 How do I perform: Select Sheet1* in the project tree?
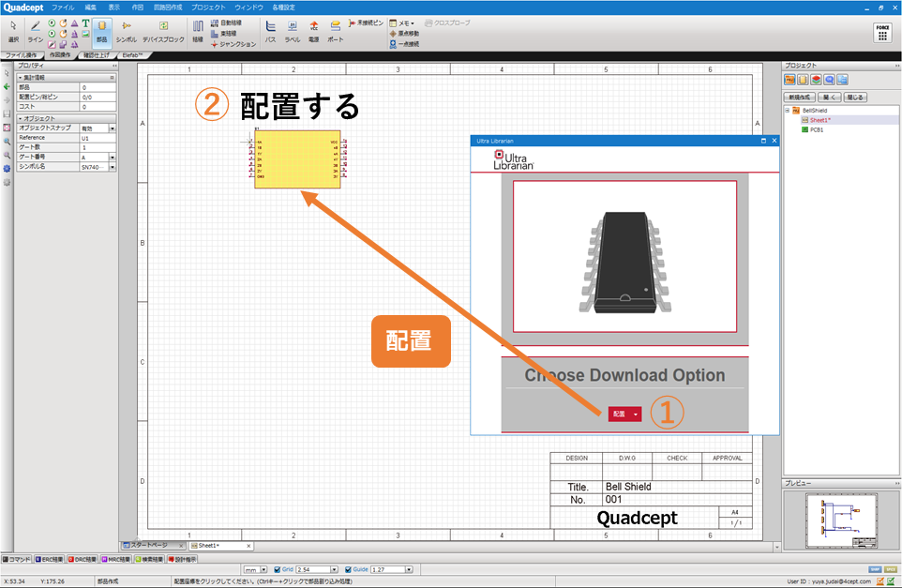819,120
